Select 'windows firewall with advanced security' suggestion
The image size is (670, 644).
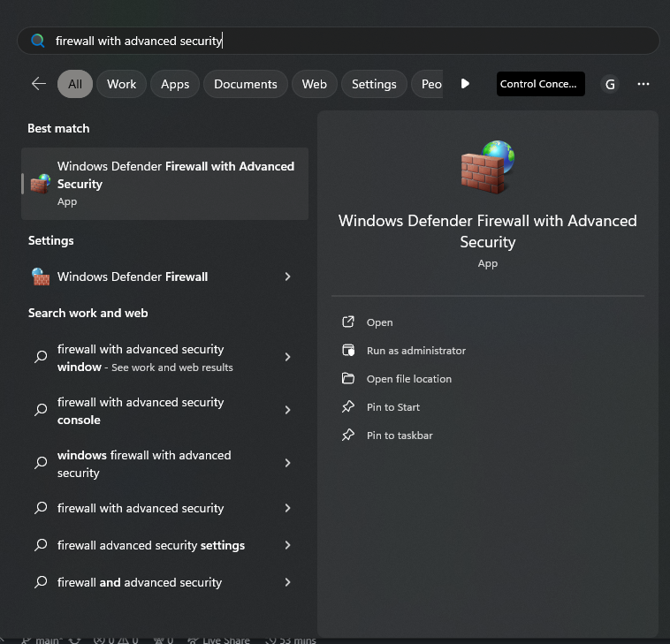(165, 464)
